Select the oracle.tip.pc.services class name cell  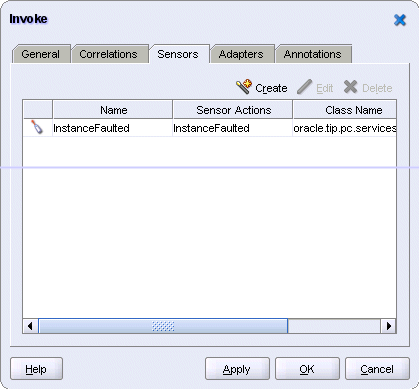pyautogui.click(x=345, y=128)
